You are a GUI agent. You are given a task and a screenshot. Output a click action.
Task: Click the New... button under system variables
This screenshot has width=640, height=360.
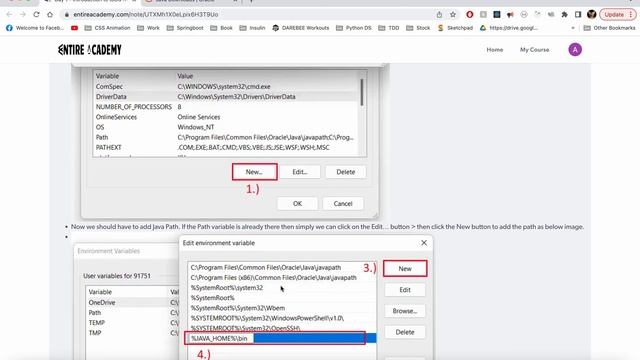tap(254, 172)
